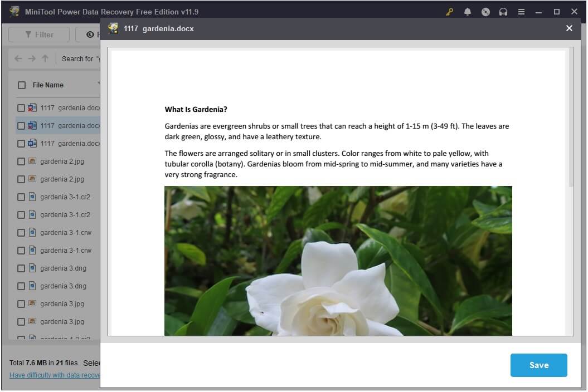Viewport: 588px width, 392px height.
Task: Click the Filter button
Action: (x=39, y=35)
